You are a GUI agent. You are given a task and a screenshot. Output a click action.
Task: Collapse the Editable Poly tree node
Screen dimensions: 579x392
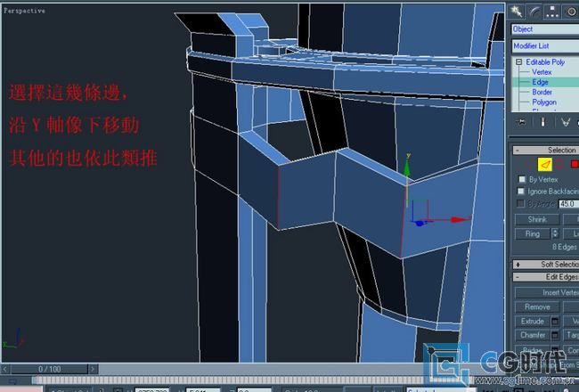pyautogui.click(x=518, y=62)
